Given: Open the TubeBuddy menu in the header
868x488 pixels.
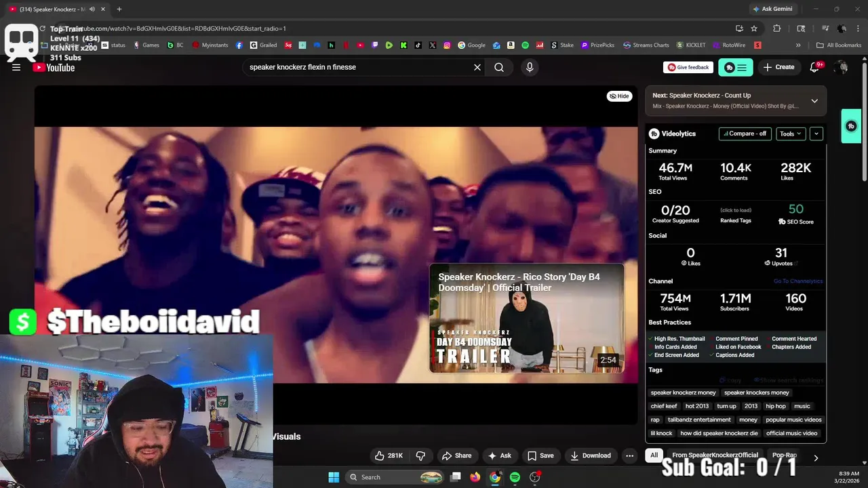Looking at the screenshot, I should (x=736, y=67).
